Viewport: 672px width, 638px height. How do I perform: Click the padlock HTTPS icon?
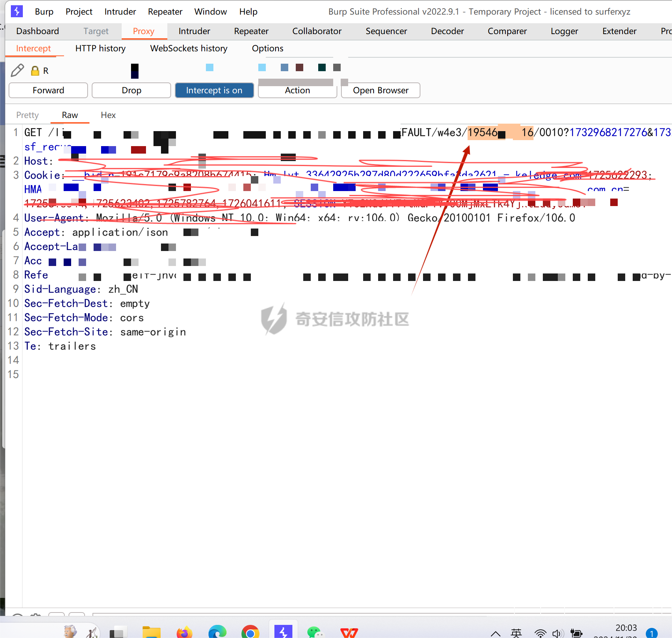[35, 71]
